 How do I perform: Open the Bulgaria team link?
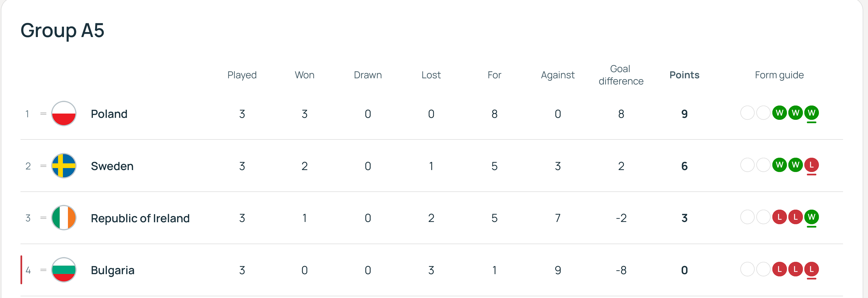pos(112,270)
